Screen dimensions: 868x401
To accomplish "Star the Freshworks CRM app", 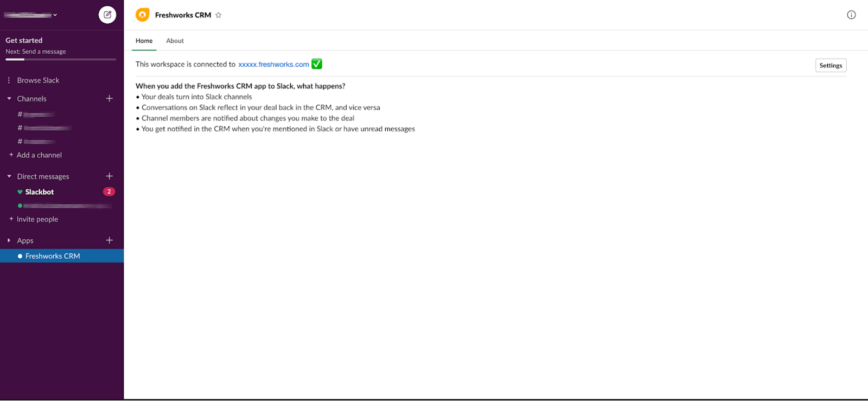I will click(219, 15).
